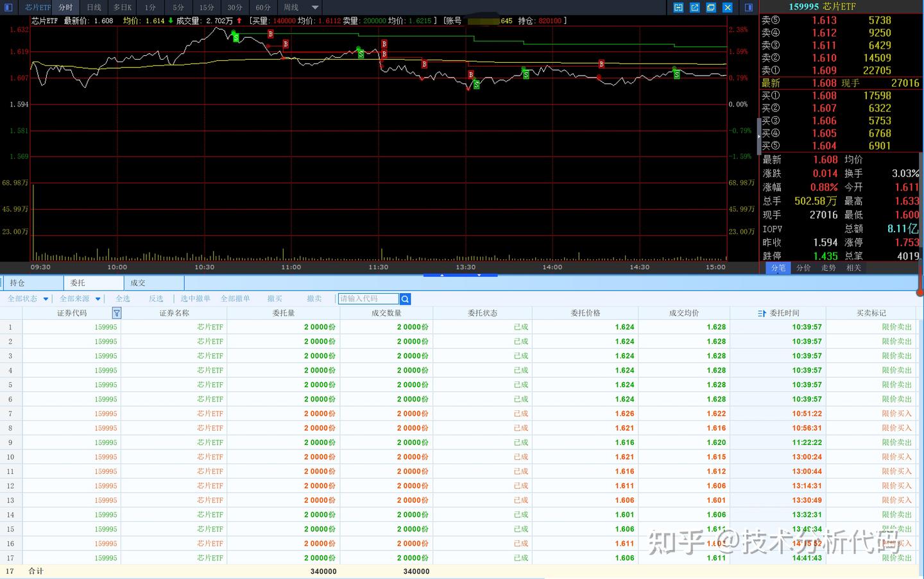Open the 成交 trades tab
This screenshot has width=924, height=579.
(x=154, y=283)
